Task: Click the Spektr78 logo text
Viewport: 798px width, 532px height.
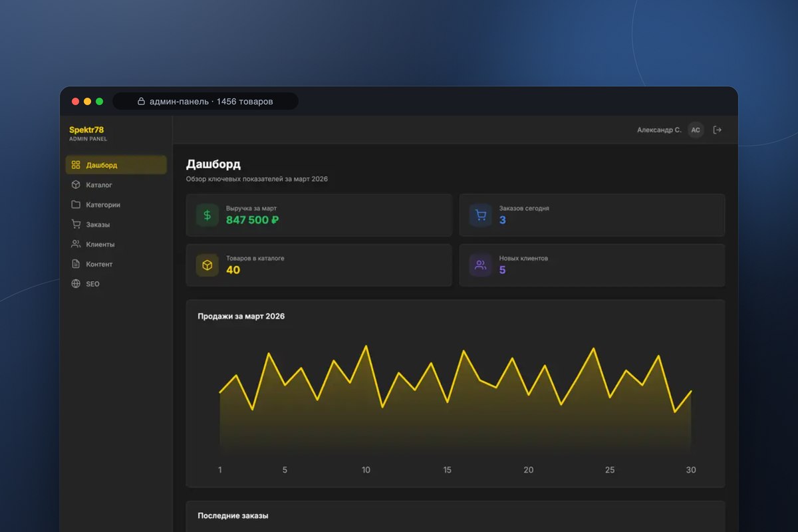Action: click(x=86, y=130)
